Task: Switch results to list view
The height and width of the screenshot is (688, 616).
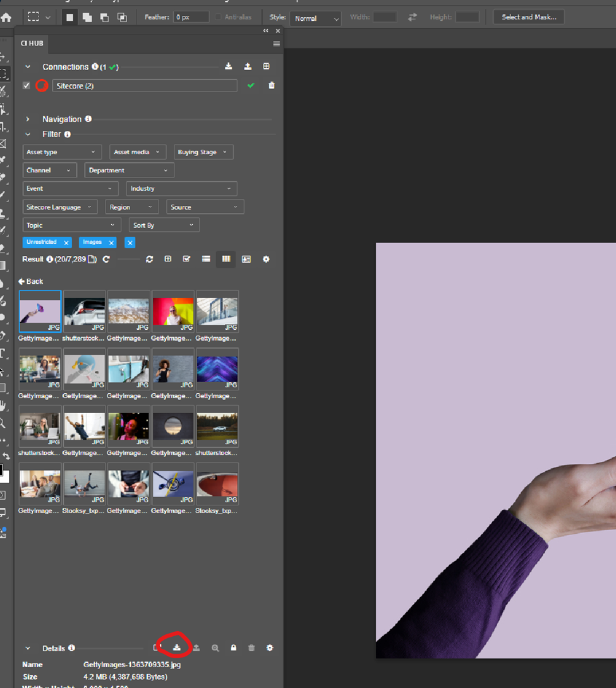Action: tap(206, 259)
